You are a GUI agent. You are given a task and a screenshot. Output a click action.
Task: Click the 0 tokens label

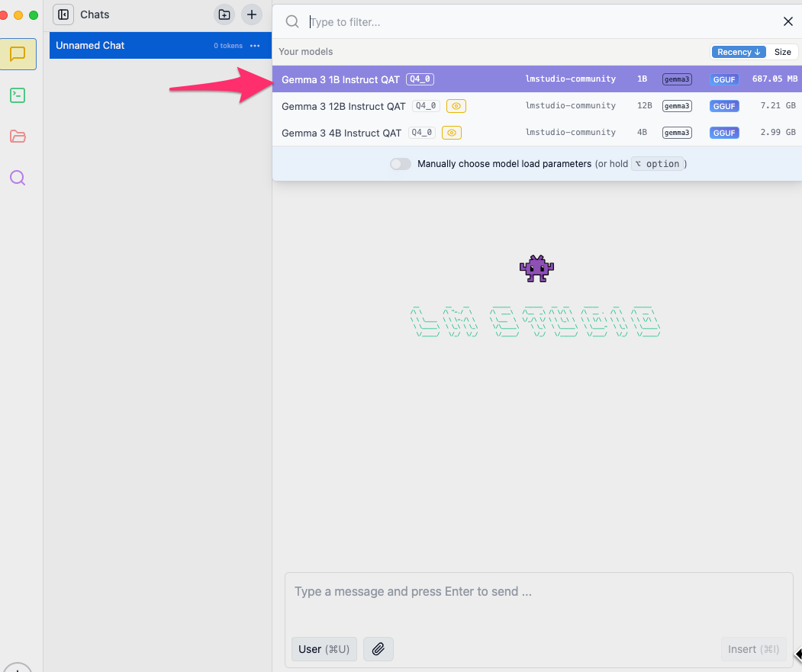tap(228, 46)
